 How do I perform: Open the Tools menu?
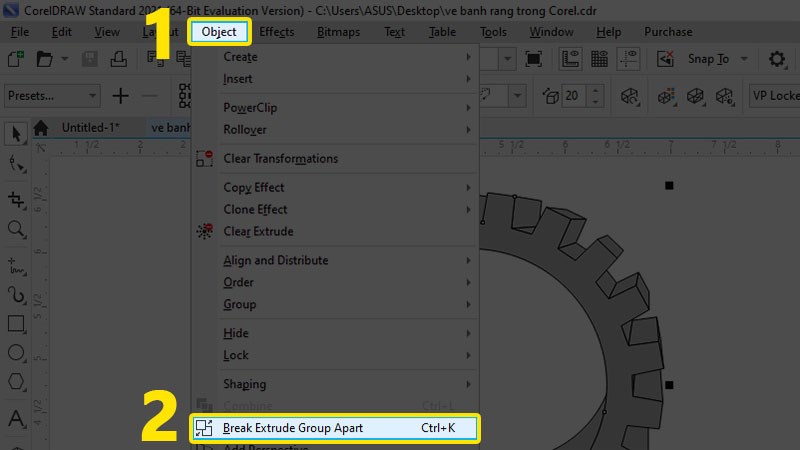(x=493, y=32)
